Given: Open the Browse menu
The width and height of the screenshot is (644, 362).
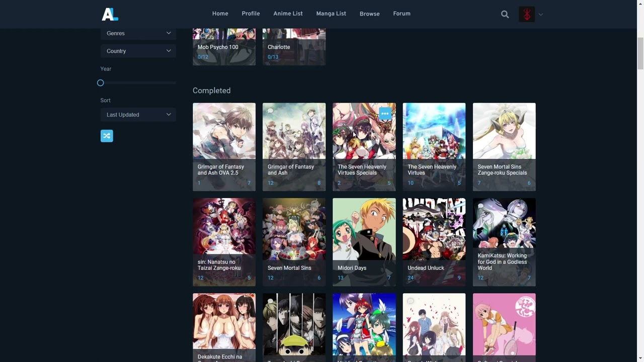Looking at the screenshot, I should 369,14.
